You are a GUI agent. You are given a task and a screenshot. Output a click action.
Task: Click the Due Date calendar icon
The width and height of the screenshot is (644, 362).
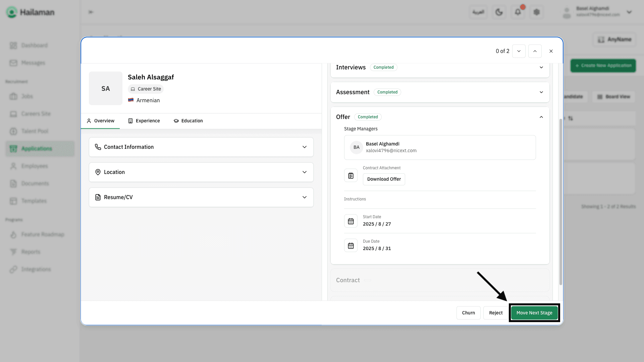click(x=351, y=246)
